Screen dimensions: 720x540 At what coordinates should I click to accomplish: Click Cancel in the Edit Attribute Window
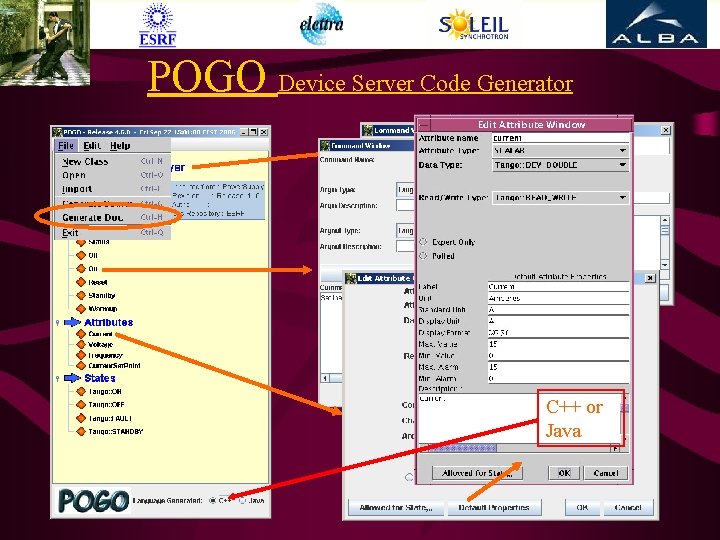tap(606, 473)
